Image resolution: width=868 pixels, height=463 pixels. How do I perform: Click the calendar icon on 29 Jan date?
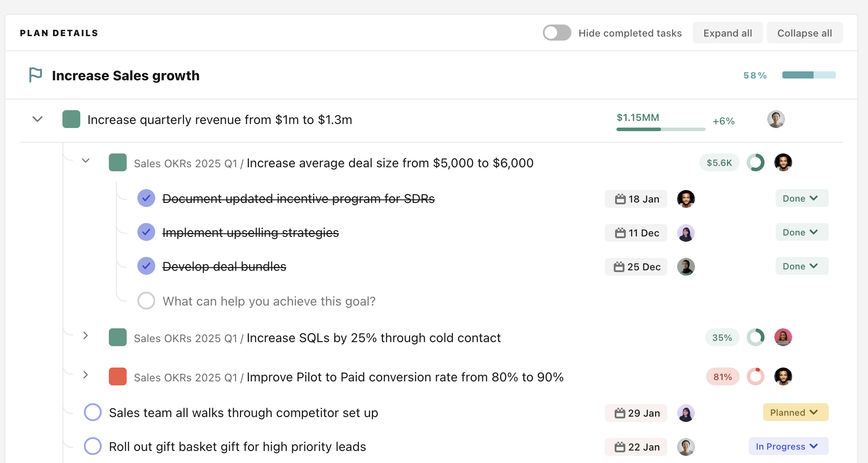coord(620,413)
